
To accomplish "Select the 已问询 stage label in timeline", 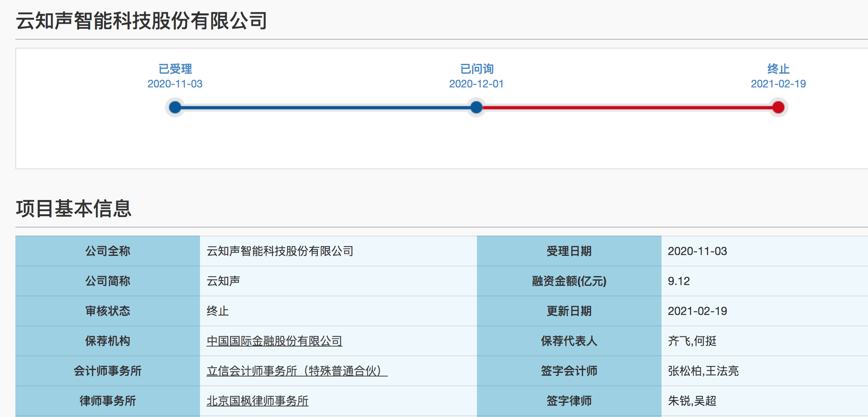I will tap(477, 69).
